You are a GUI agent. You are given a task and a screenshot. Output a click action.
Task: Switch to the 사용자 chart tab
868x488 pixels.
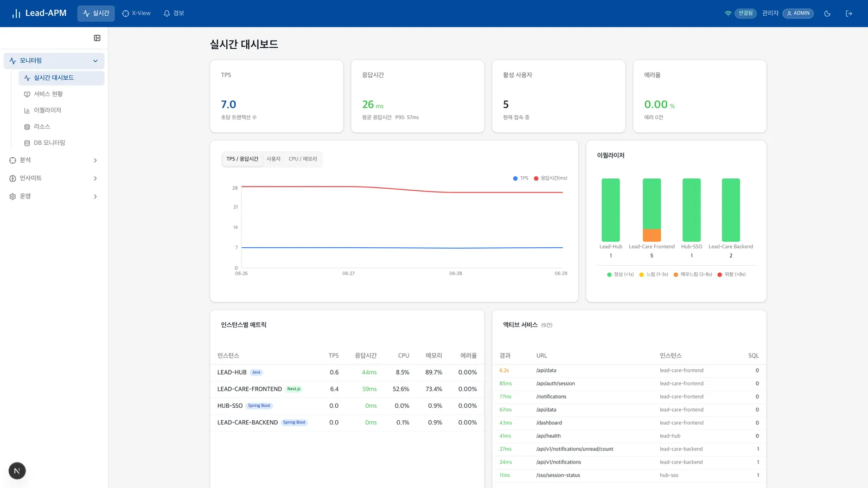point(273,159)
